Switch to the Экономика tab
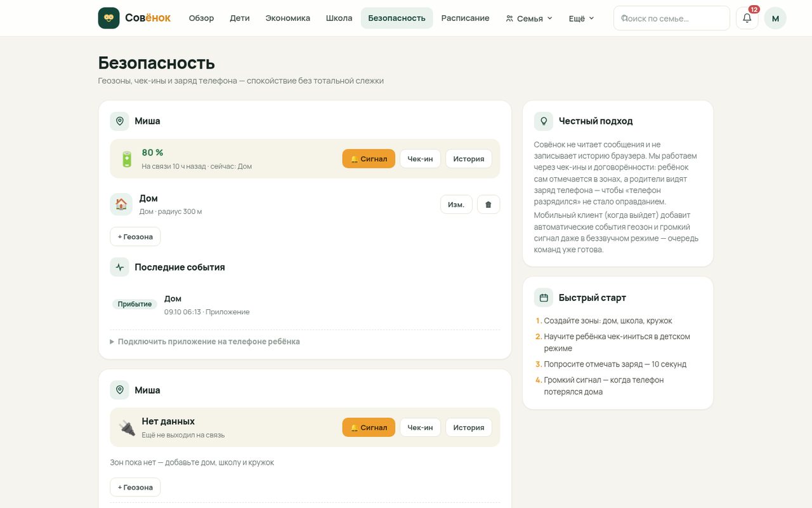The width and height of the screenshot is (812, 508). pyautogui.click(x=288, y=18)
